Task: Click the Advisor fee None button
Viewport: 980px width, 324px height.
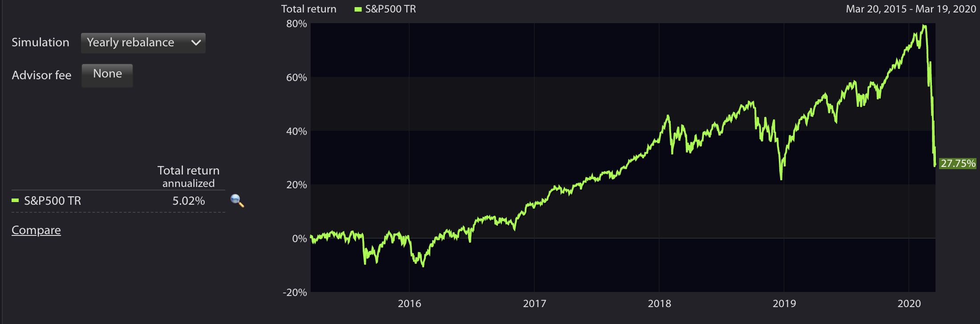Action: [107, 74]
